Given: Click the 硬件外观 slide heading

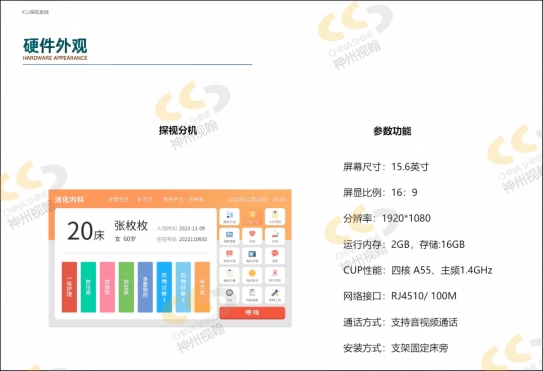Looking at the screenshot, I should (55, 46).
